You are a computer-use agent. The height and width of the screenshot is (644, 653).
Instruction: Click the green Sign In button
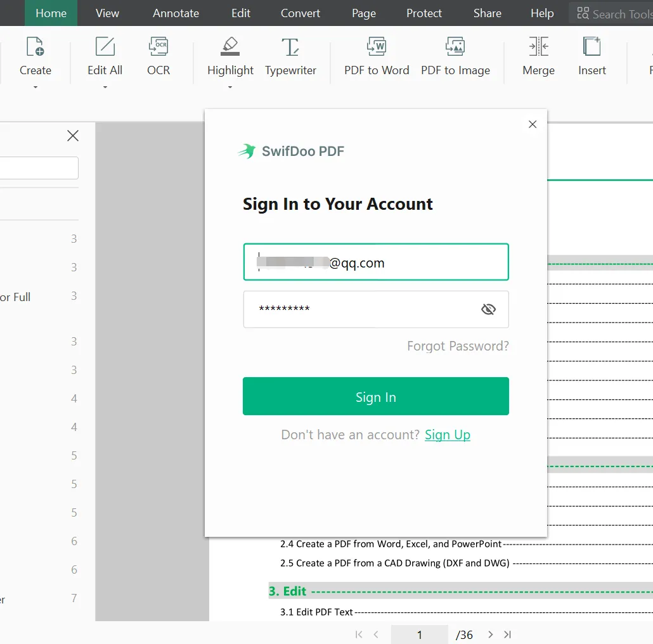coord(376,396)
